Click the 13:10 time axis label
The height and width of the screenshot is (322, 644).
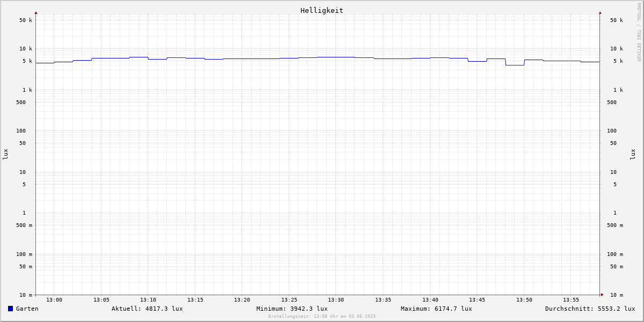point(148,300)
